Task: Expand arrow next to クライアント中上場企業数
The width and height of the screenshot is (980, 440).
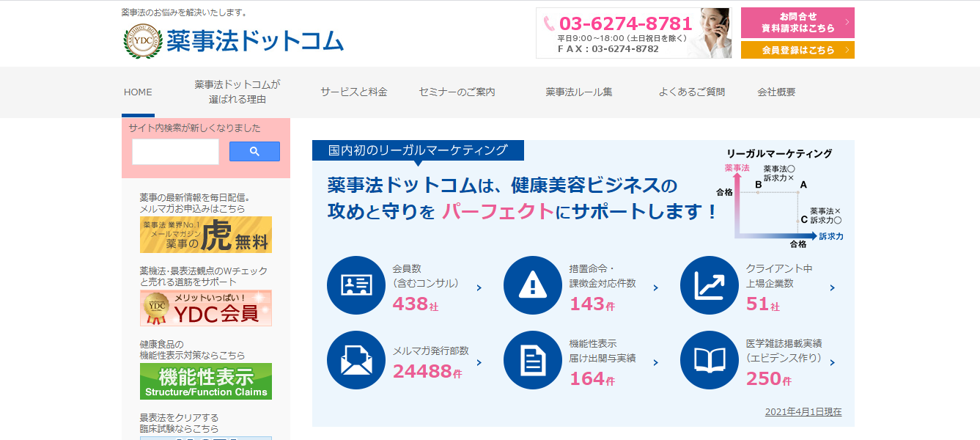Action: coord(833,288)
